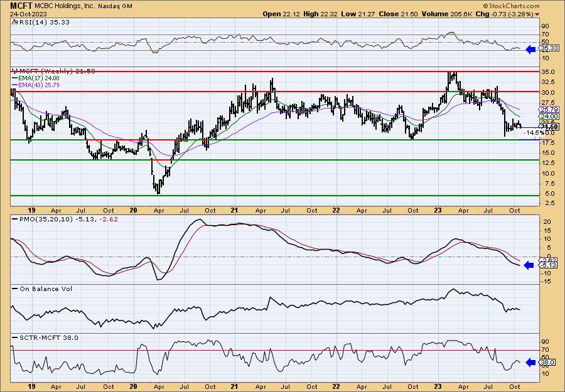
Task: Click the 2.5 price axis label
Action: point(549,204)
